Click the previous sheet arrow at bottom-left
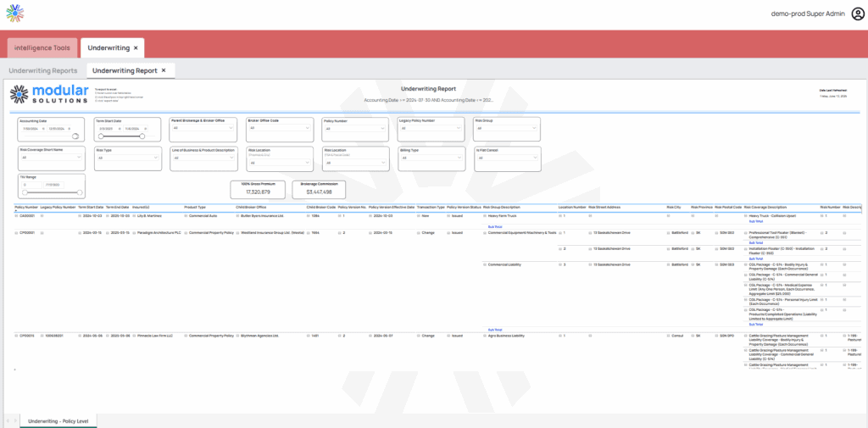 [8, 421]
